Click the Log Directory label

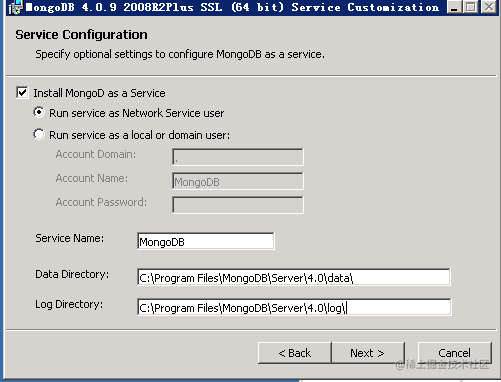pyautogui.click(x=69, y=304)
